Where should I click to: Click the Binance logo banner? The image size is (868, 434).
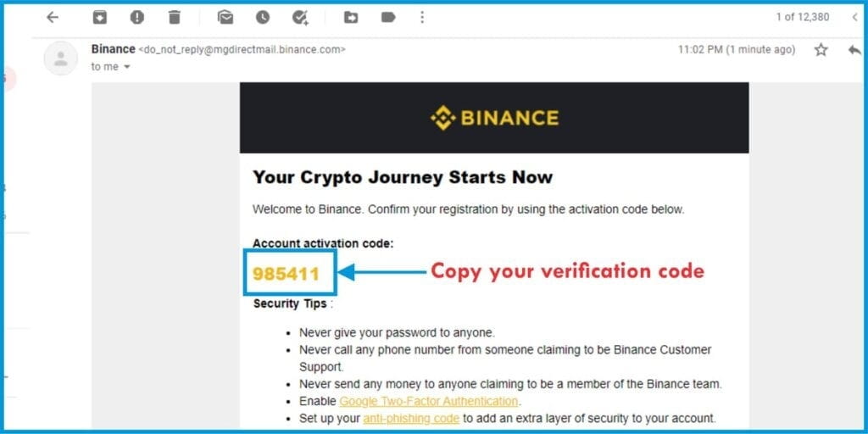click(x=494, y=118)
